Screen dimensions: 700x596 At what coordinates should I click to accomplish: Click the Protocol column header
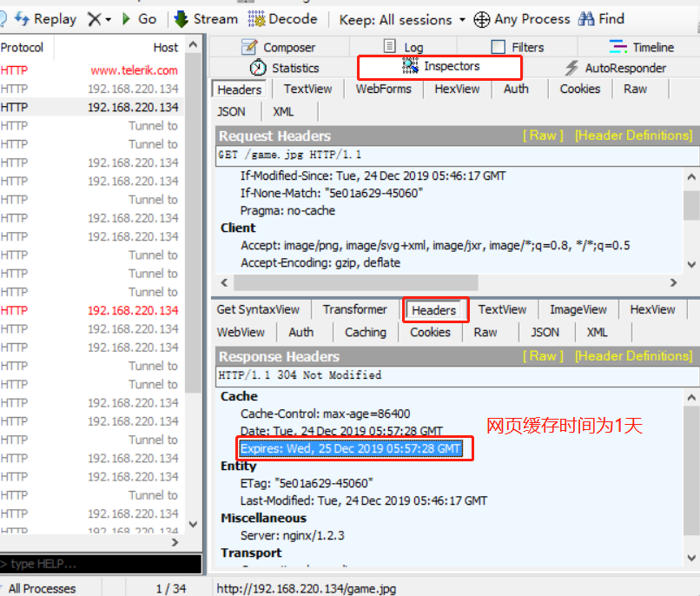(x=26, y=47)
